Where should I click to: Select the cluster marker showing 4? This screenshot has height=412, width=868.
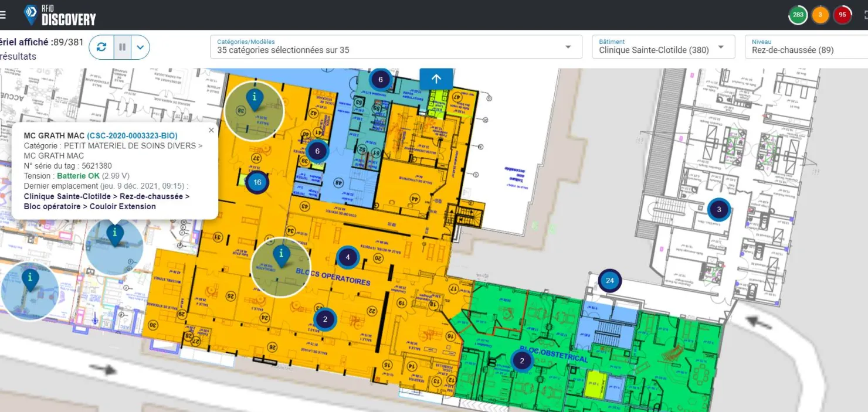348,257
